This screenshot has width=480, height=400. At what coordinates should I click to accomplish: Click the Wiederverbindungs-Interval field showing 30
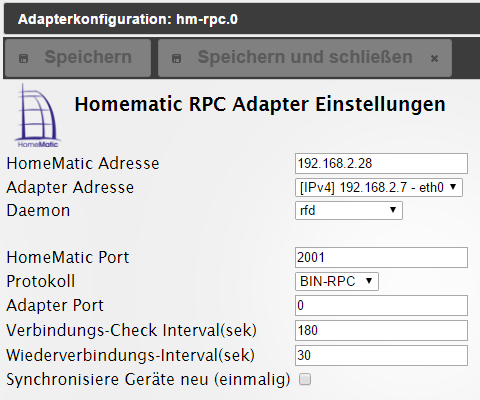pos(381,355)
